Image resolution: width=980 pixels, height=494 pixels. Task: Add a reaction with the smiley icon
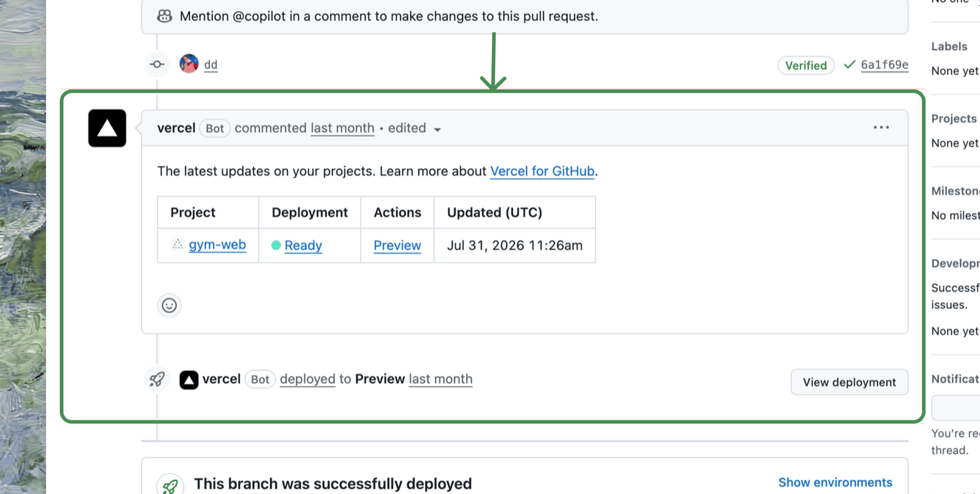pyautogui.click(x=169, y=305)
